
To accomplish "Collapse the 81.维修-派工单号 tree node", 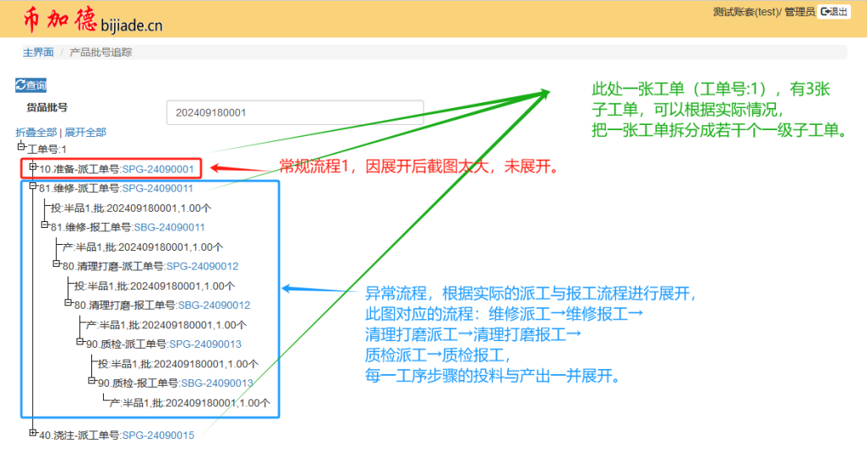I will click(x=34, y=188).
